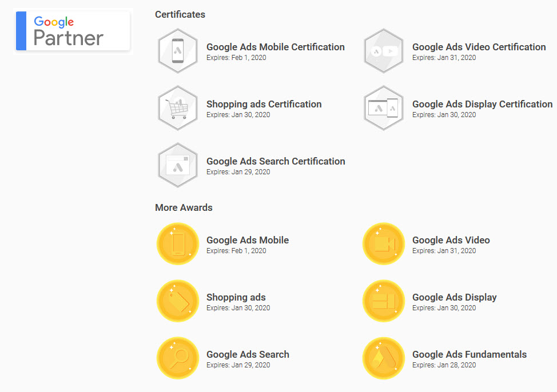This screenshot has height=392, width=557.
Task: Click the Google Ads Video Certification title
Action: click(479, 47)
